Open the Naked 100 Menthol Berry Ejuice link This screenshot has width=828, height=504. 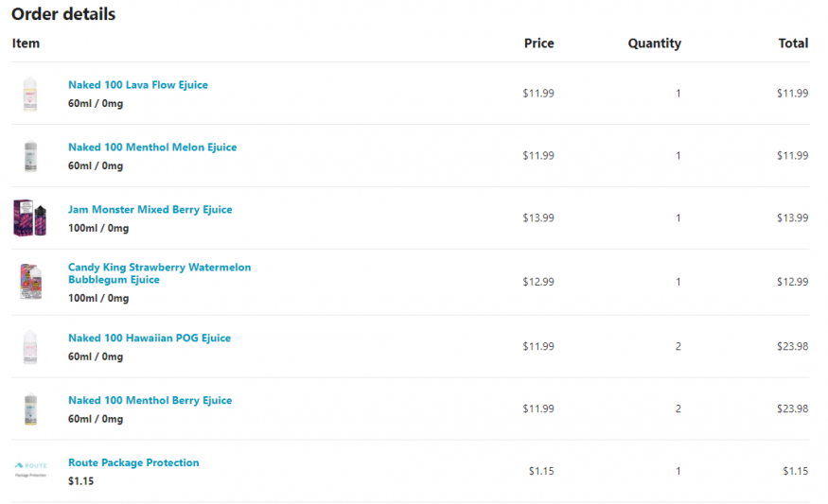tap(150, 401)
